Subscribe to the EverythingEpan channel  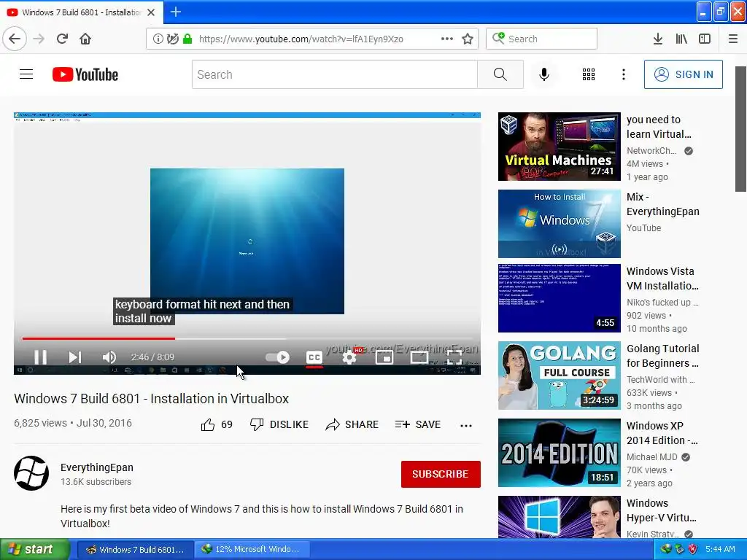tap(441, 474)
